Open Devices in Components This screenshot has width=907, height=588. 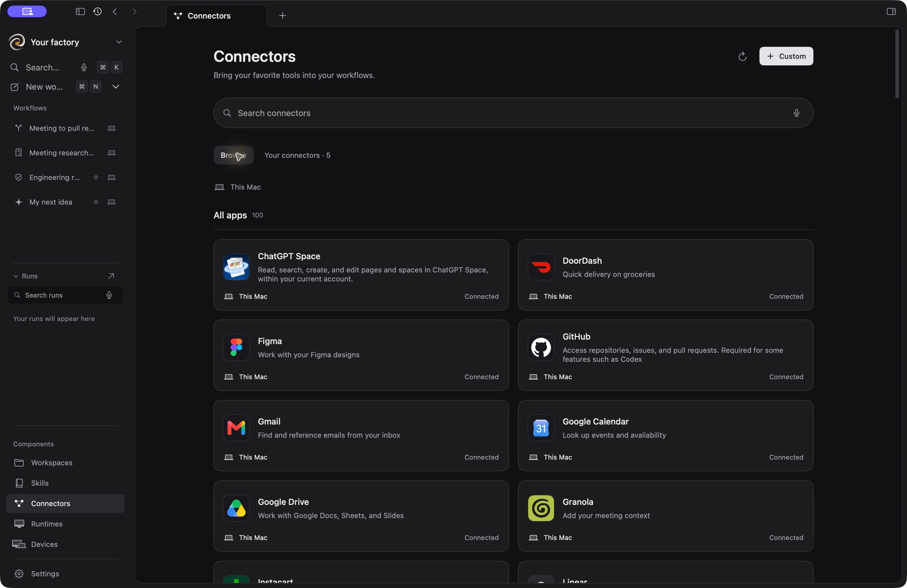(x=65, y=544)
